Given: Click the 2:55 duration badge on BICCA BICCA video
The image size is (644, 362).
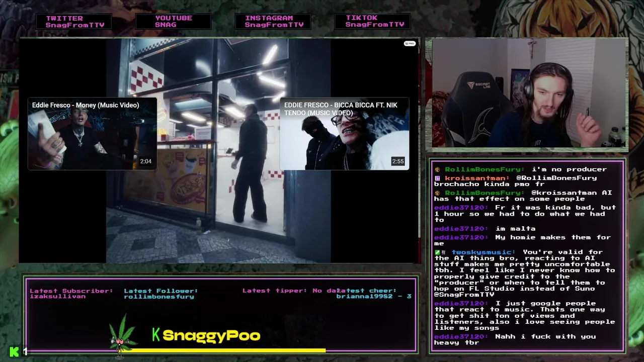Looking at the screenshot, I should pos(397,161).
